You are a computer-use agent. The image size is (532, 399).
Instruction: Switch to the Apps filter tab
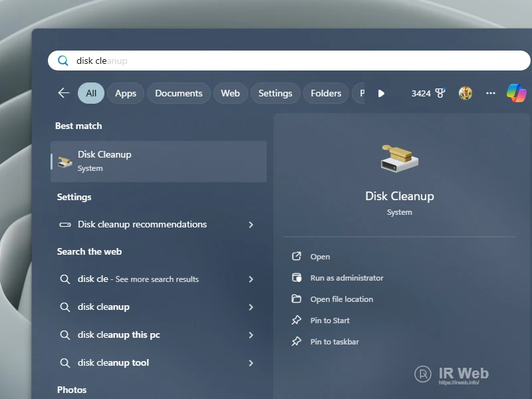[x=126, y=93]
